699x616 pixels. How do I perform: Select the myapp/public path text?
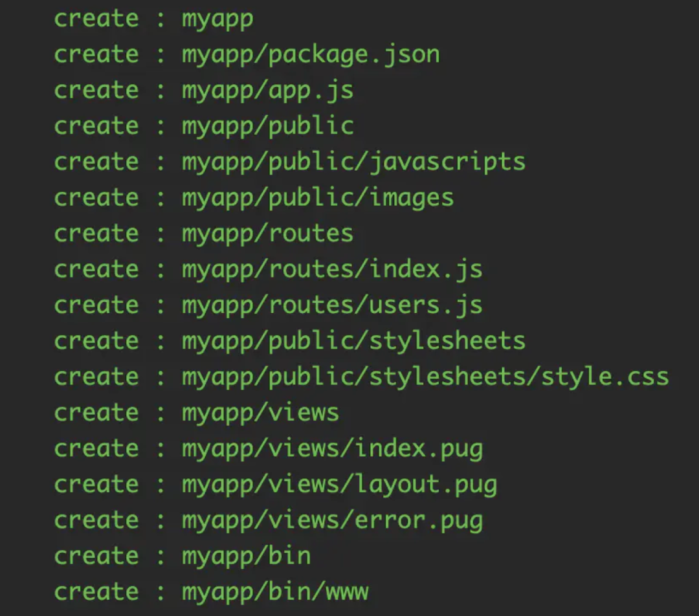tap(267, 126)
